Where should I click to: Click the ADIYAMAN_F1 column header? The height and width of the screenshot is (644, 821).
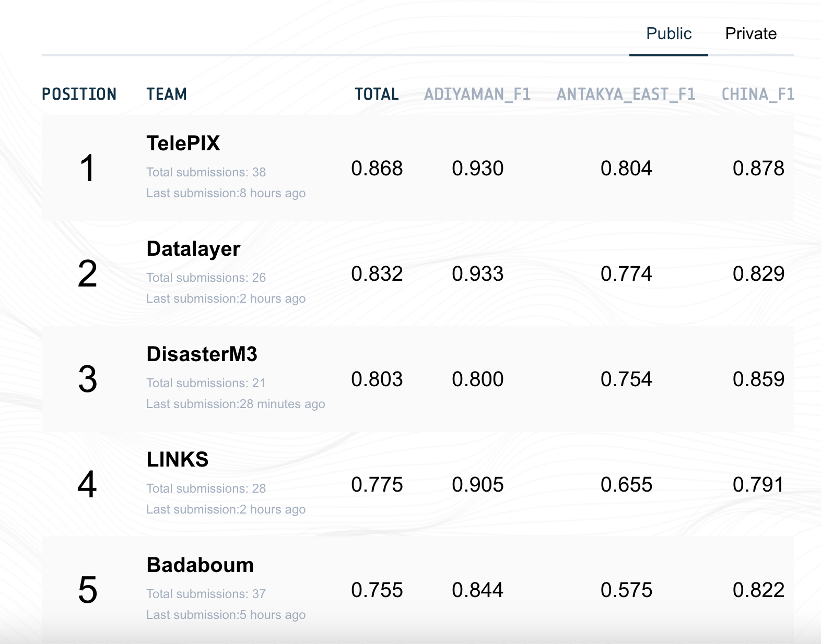tap(477, 94)
